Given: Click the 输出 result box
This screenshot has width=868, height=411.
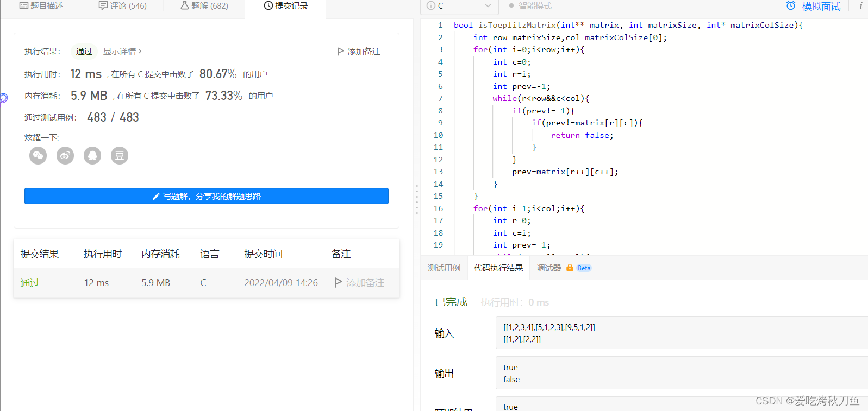Looking at the screenshot, I should (682, 373).
